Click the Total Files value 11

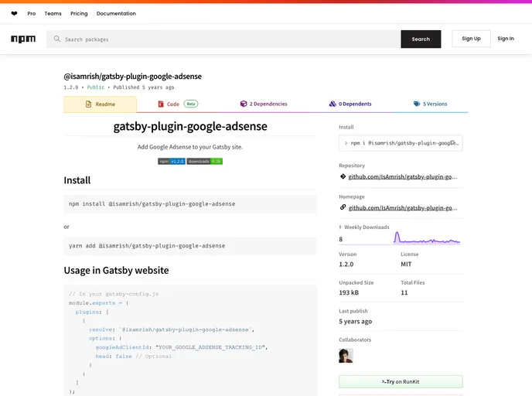pos(404,292)
